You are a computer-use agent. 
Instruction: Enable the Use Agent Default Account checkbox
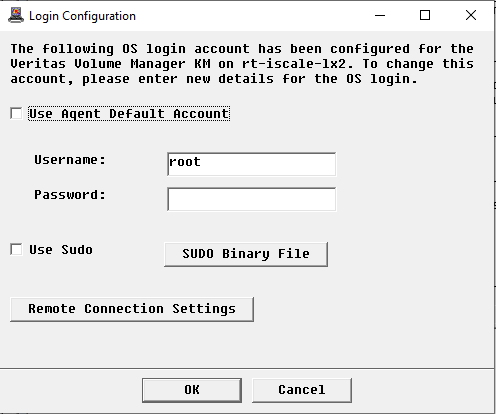pyautogui.click(x=16, y=113)
